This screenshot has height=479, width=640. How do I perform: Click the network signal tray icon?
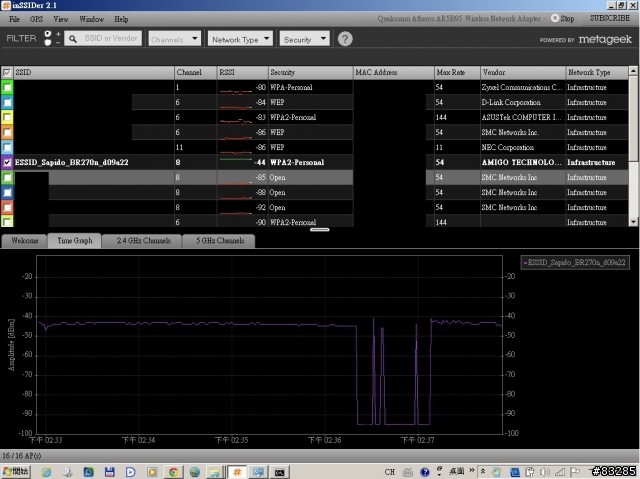(x=560, y=472)
